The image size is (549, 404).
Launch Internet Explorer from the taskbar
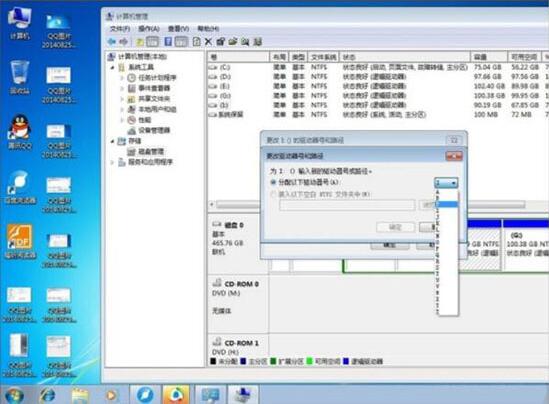[x=48, y=395]
